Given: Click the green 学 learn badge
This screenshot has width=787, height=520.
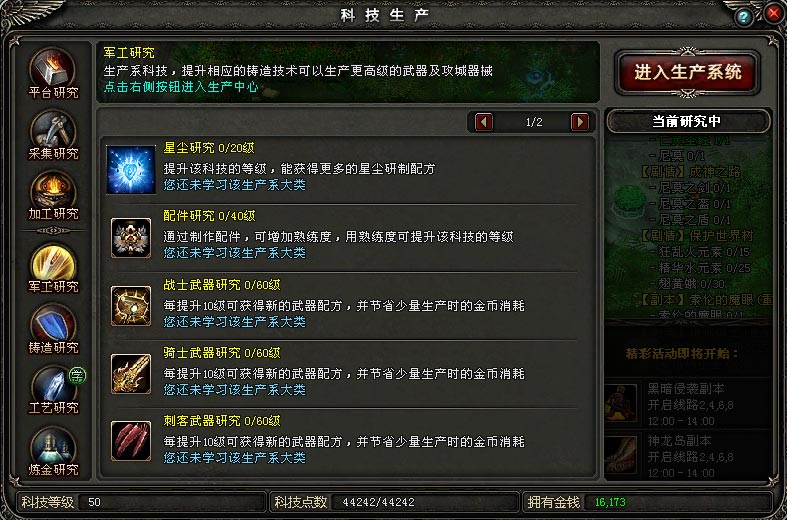Looking at the screenshot, I should 77,375.
